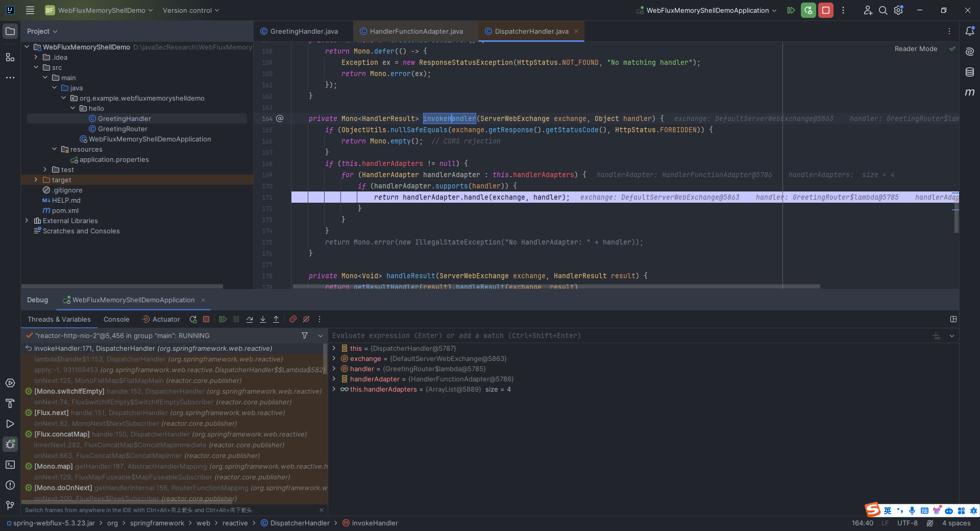980x531 pixels.
Task: Expand the .idea folder
Action: (36, 57)
